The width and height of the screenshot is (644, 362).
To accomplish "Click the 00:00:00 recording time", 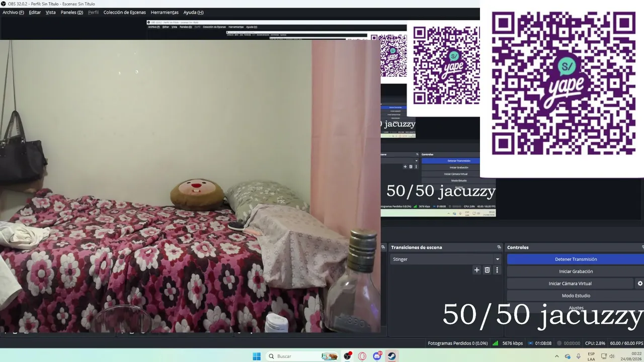I will [x=572, y=343].
